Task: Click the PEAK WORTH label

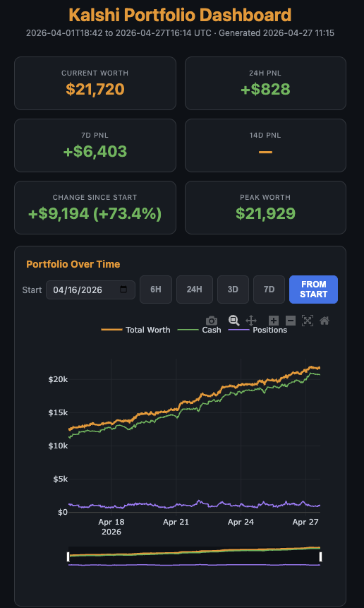Action: [x=265, y=197]
